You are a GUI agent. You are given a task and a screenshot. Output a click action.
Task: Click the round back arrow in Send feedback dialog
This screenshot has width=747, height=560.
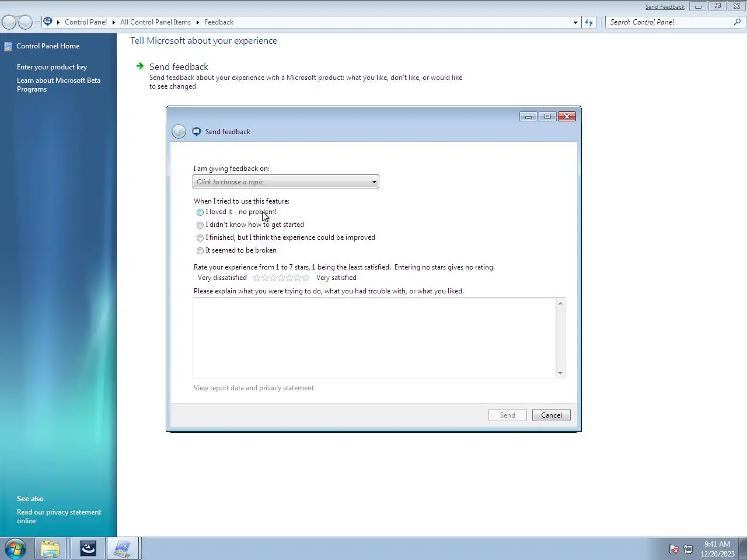click(179, 131)
